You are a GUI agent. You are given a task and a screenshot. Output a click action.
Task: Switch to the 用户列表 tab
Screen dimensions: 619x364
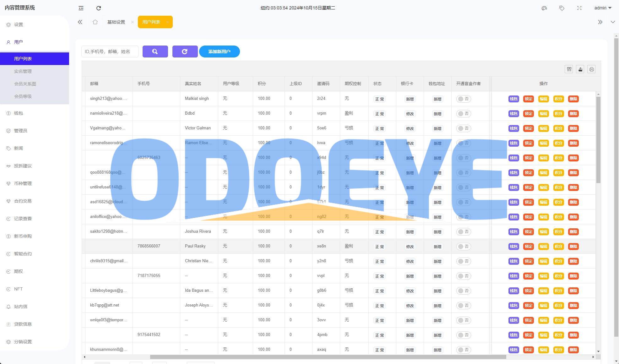pyautogui.click(x=151, y=22)
